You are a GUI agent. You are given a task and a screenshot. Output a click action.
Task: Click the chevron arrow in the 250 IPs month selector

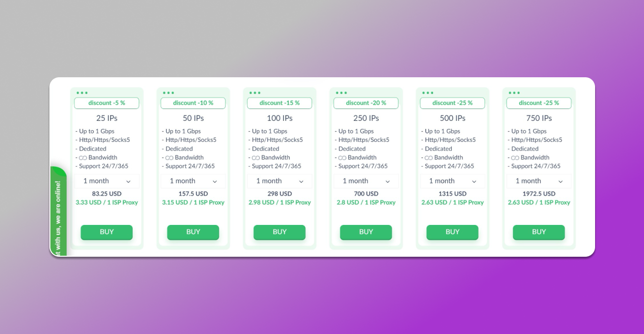tap(388, 181)
